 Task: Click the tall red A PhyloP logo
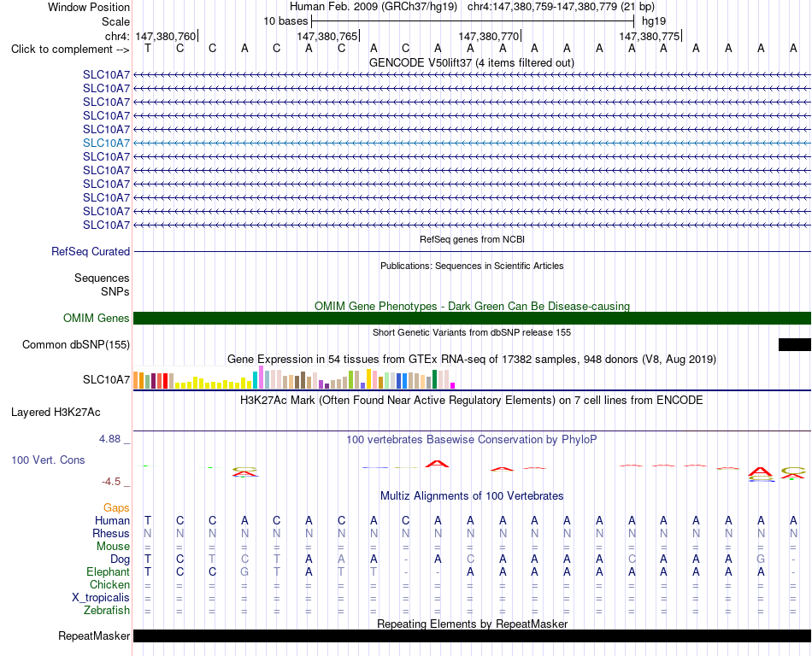click(437, 464)
